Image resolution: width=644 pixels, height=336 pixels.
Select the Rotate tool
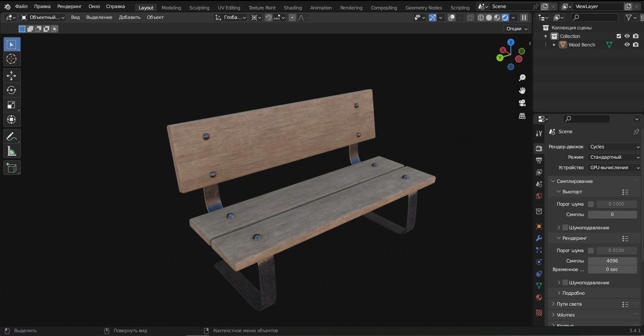[x=12, y=90]
